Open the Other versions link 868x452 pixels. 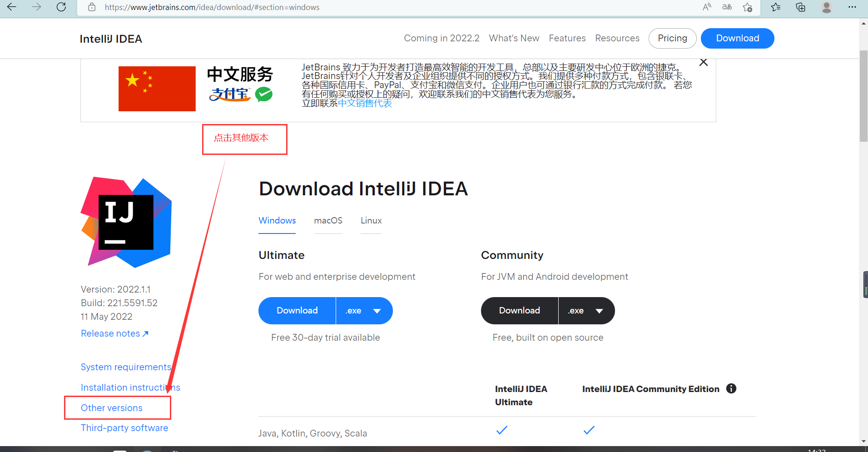click(112, 408)
